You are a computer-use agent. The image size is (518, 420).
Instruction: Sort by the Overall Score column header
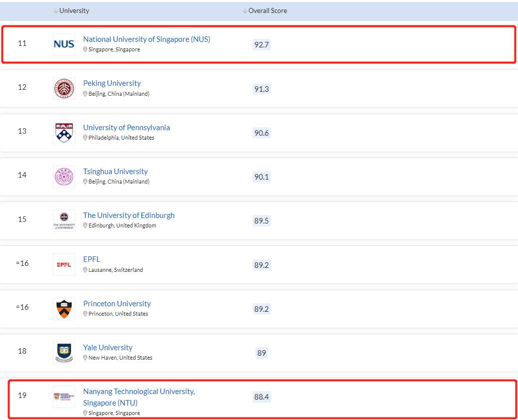[x=264, y=10]
